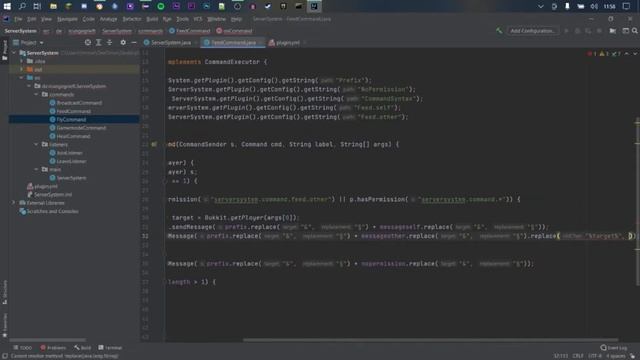Open the Code menu

(x=88, y=19)
